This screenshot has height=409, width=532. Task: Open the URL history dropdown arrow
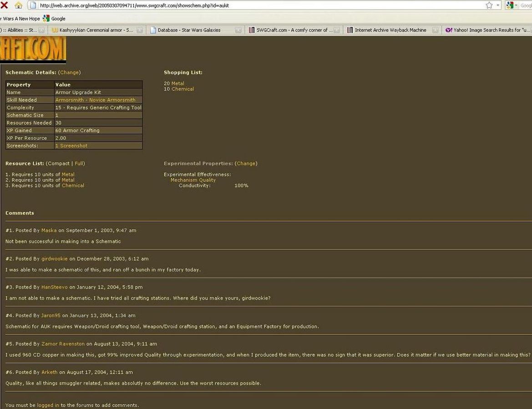tap(498, 5)
